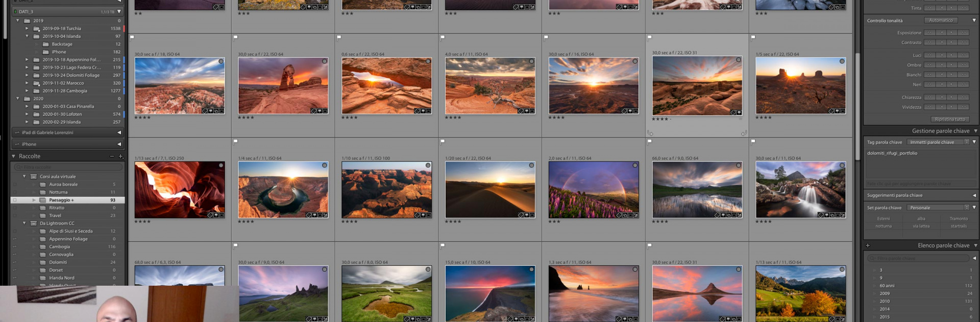Click folder icon of 2019-09-18 Turchia
The height and width of the screenshot is (322, 980).
(36, 29)
